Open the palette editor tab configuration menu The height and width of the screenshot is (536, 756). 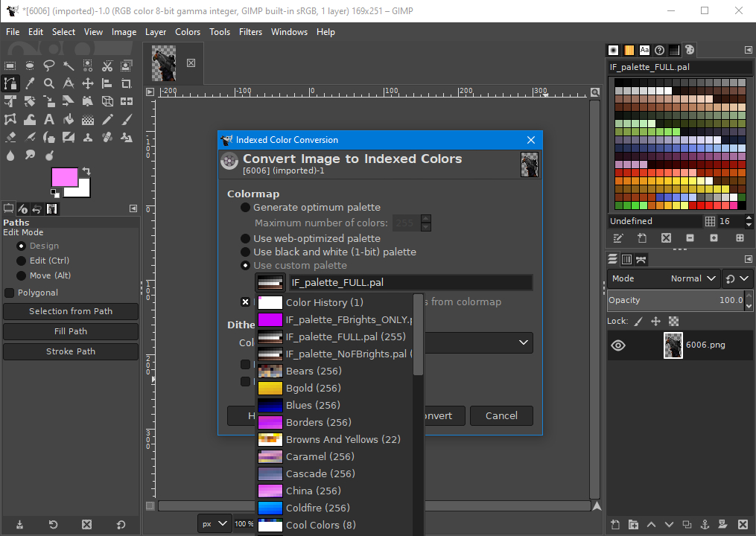pyautogui.click(x=749, y=50)
